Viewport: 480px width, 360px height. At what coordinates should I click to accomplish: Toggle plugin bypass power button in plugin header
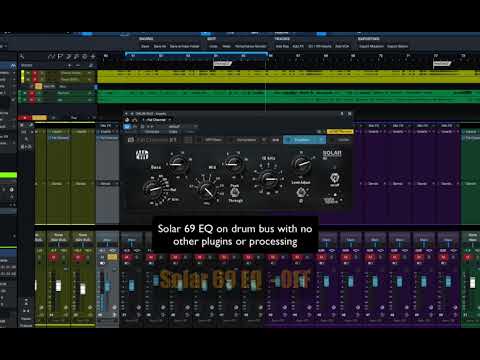pos(127,126)
